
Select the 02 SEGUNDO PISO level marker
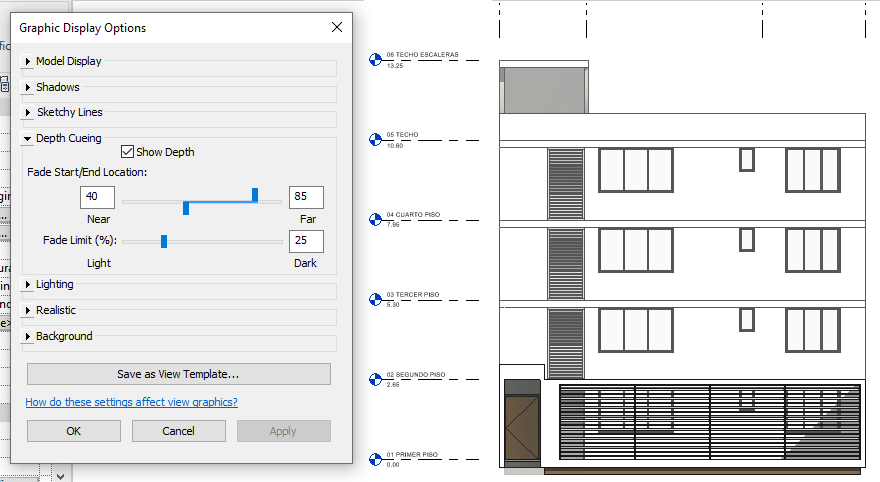[x=375, y=380]
